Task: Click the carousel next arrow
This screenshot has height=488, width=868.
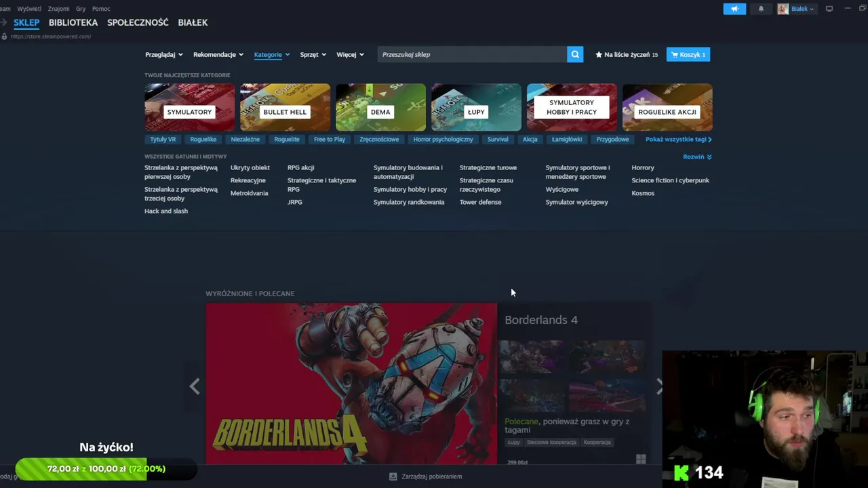Action: tap(659, 386)
